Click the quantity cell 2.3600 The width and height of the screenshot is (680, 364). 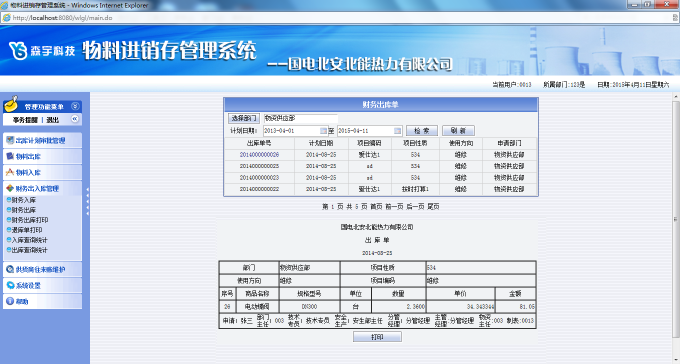pyautogui.click(x=399, y=307)
